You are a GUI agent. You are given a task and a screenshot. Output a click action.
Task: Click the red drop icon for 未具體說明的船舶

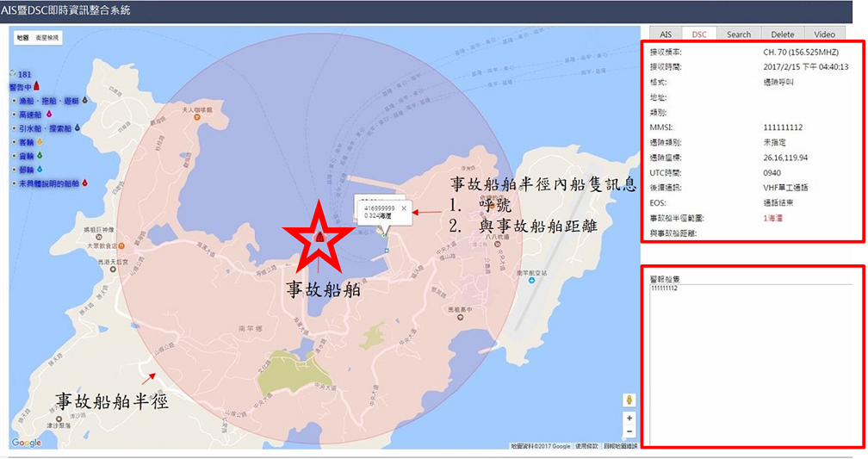pos(84,183)
